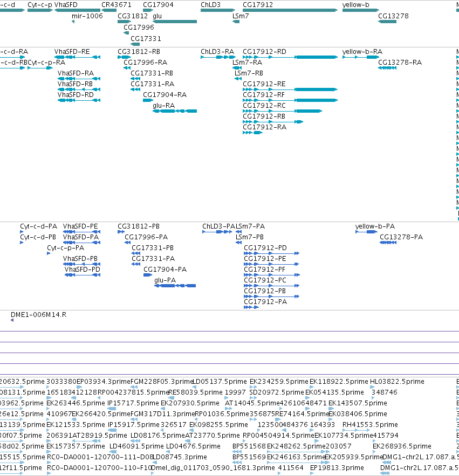Select the mir-1006 gene feature
This screenshot has width=459, height=476.
73,22
